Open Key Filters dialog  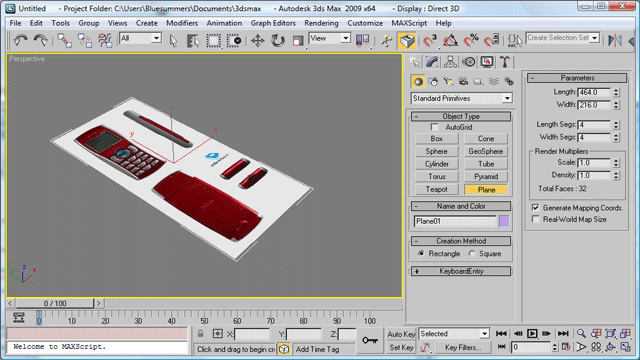(x=463, y=348)
